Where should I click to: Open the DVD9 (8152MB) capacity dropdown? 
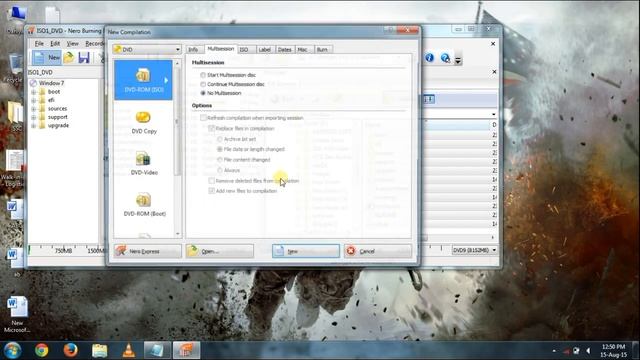click(475, 250)
